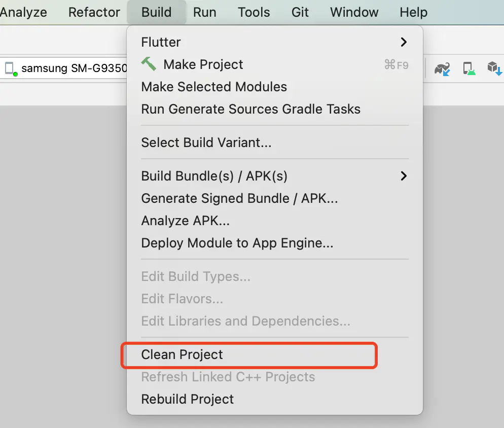Click the Sync Project with Gradle Files elephant icon
Screen dimensions: 504x428
tap(442, 69)
